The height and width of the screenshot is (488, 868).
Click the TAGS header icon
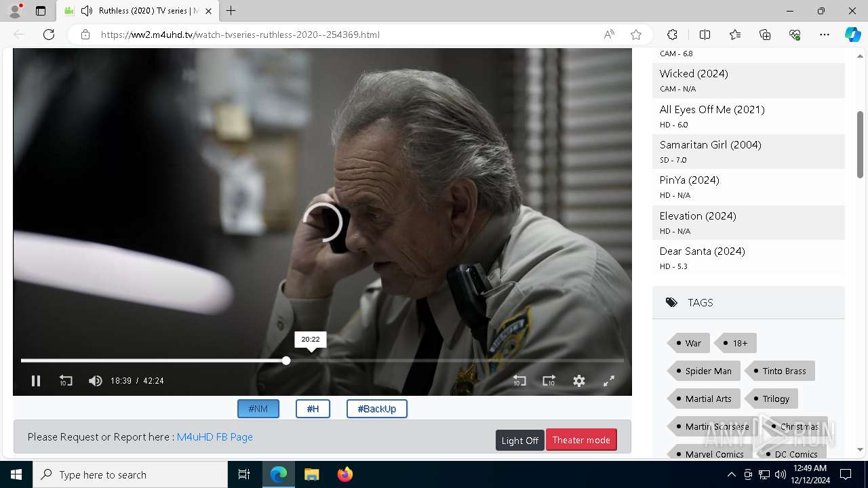click(x=671, y=303)
